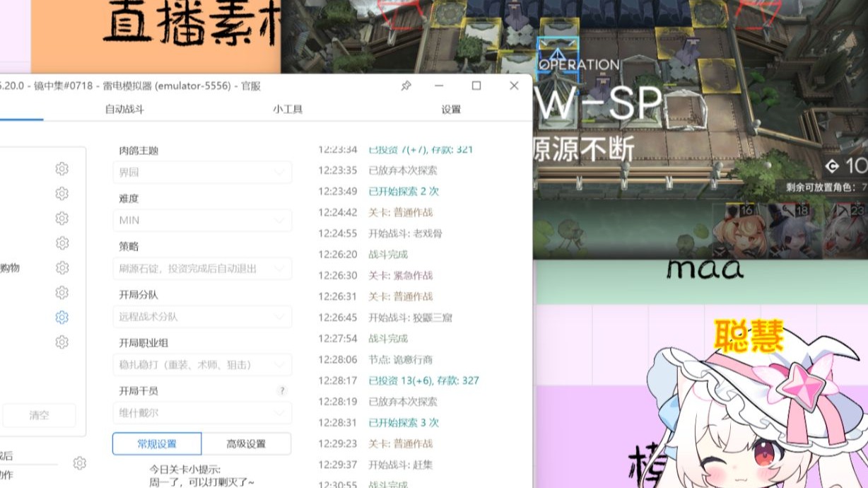Screen dimensions: 868x488
Task: Open settings gear beside 购物 task
Action: (x=62, y=268)
